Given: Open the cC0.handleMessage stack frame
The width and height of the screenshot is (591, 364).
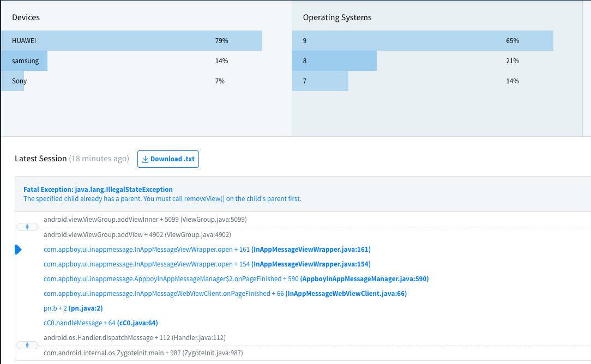Looking at the screenshot, I should (100, 323).
